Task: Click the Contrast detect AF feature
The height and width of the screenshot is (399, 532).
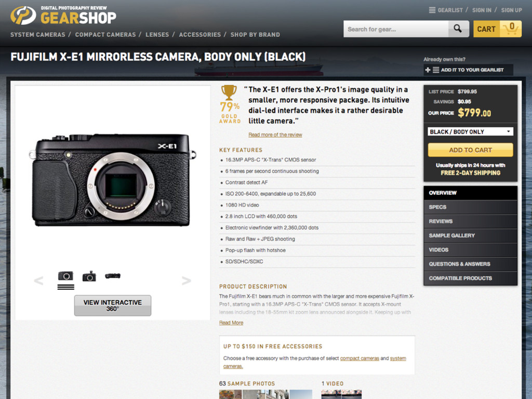Action: [x=247, y=182]
